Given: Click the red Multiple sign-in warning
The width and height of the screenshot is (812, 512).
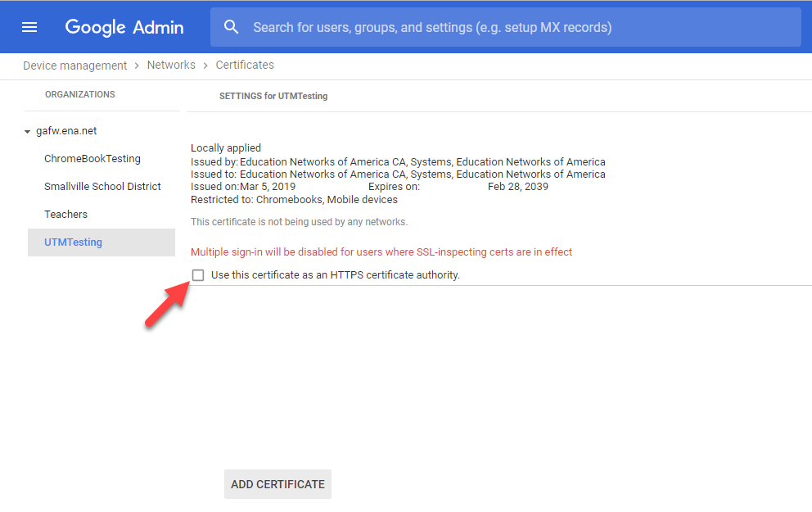Looking at the screenshot, I should click(381, 252).
